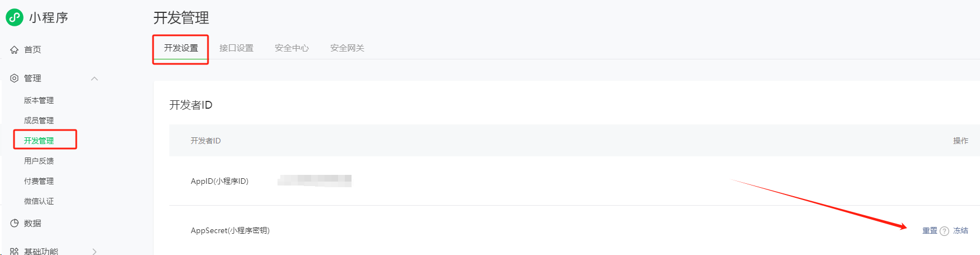Click the question mark help icon near 重置
This screenshot has height=255, width=980.
pos(944,231)
